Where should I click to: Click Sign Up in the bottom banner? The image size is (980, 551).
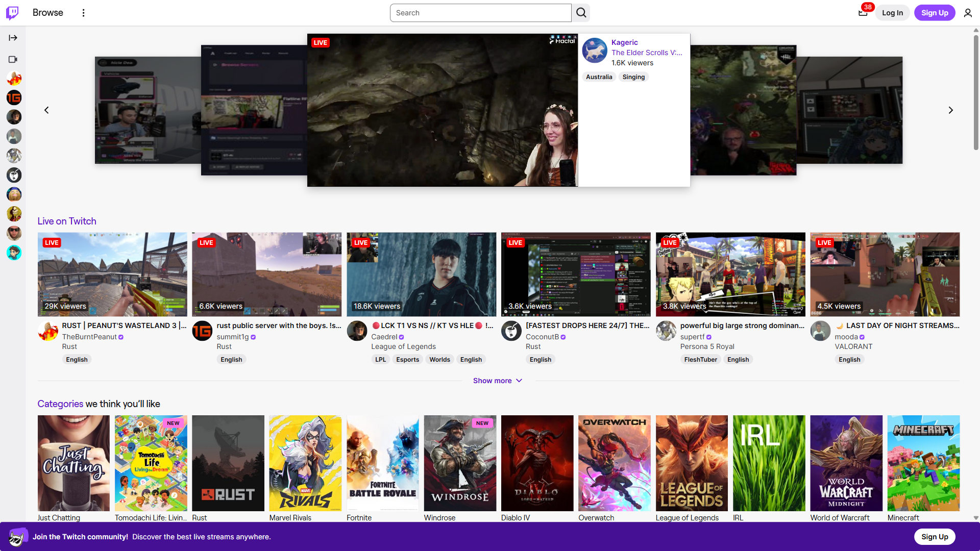(x=935, y=537)
